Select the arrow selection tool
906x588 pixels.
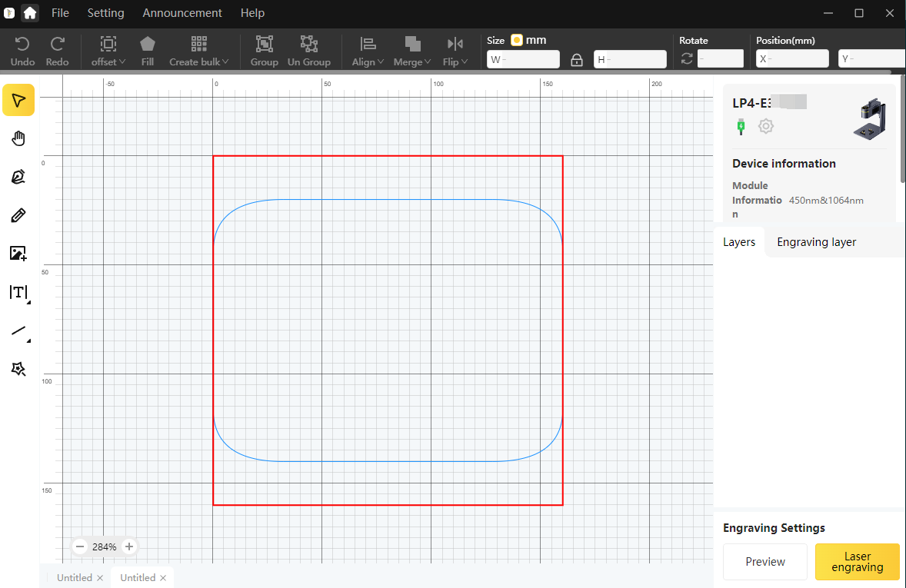(18, 100)
